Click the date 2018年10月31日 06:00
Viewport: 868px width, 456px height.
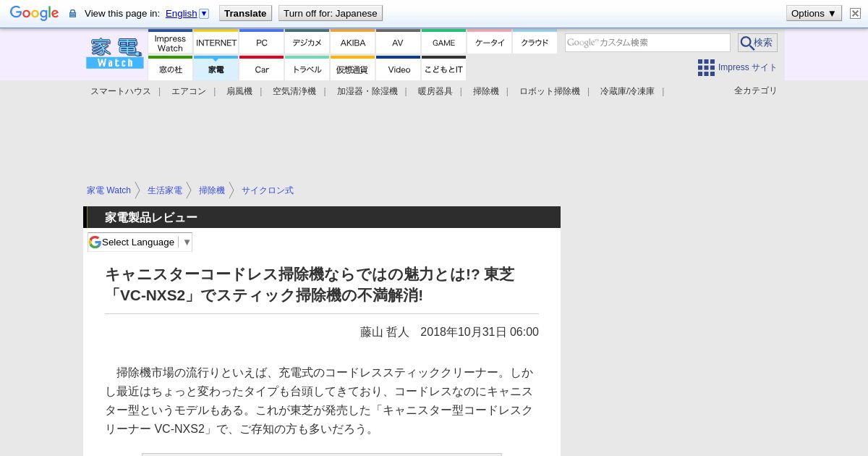click(x=480, y=332)
